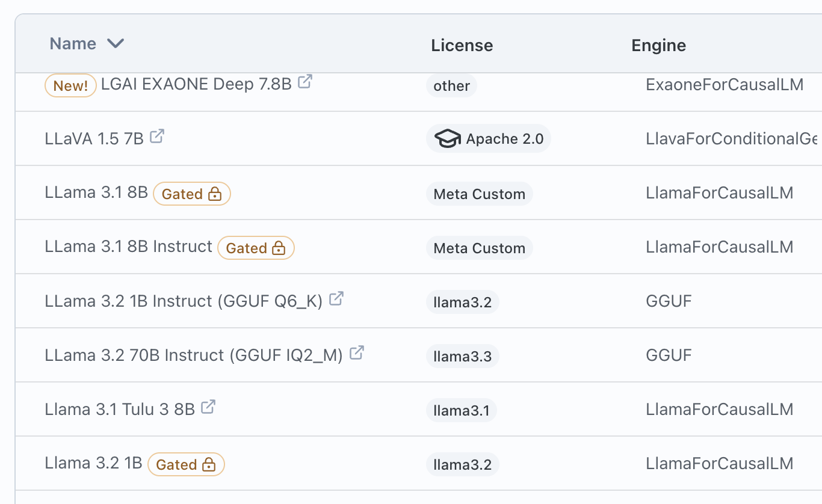Open the LLaVA 1.5 7B model name
822x504 pixels.
coord(94,138)
